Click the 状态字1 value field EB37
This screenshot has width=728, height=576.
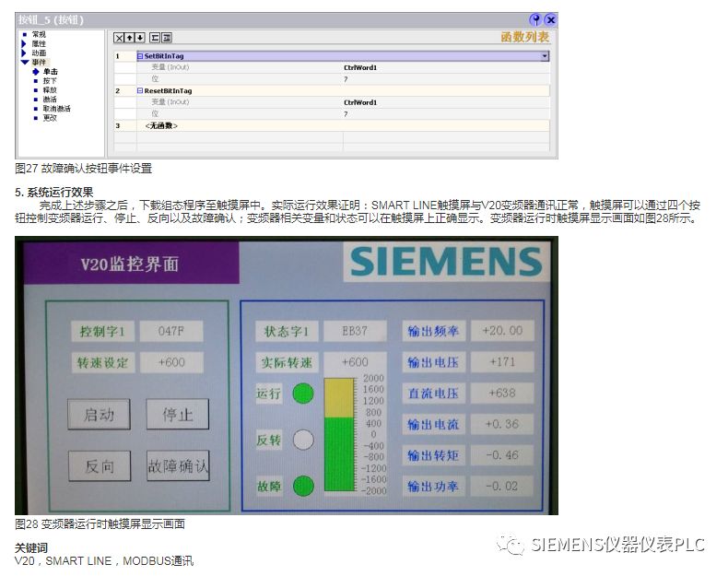[x=355, y=331]
